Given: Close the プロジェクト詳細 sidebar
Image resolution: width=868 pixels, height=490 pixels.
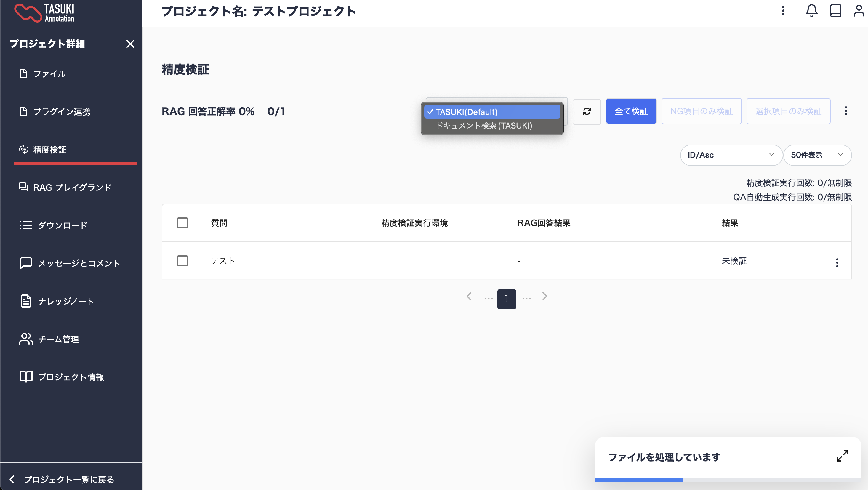Looking at the screenshot, I should click(130, 44).
